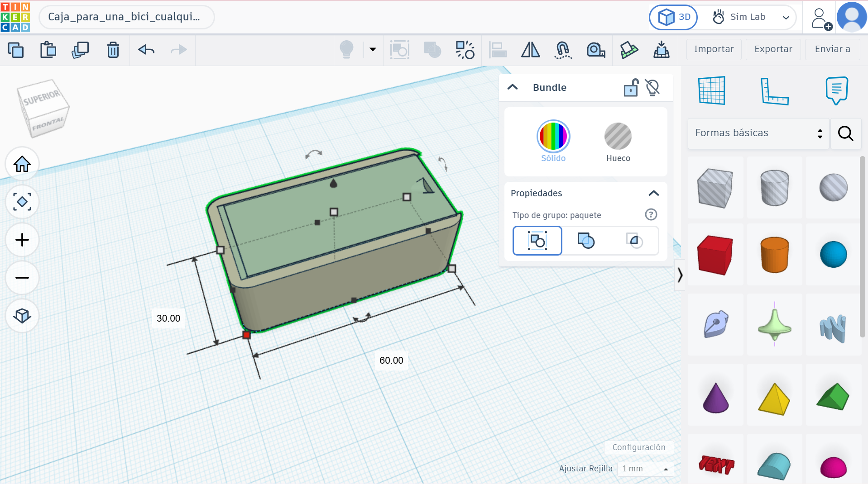Open the Sim Lab mode
Viewport: 868px width, 484px height.
pos(739,17)
